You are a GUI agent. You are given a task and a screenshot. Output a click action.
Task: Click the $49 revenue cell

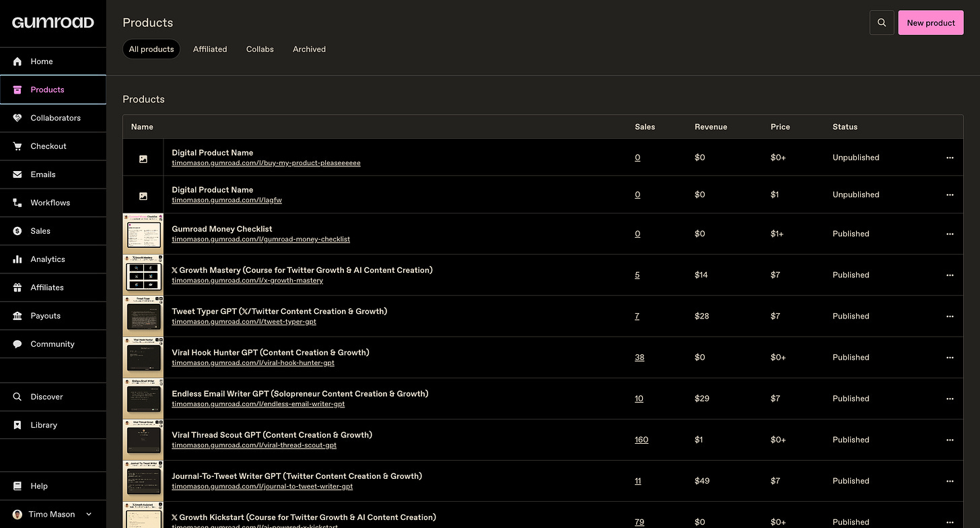click(702, 481)
